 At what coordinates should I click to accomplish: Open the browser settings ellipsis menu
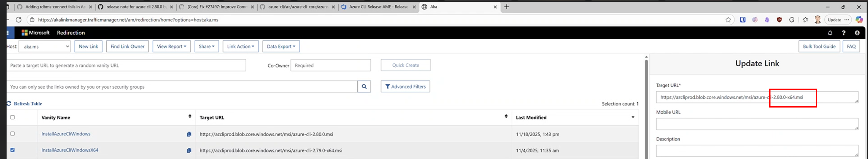[847, 20]
